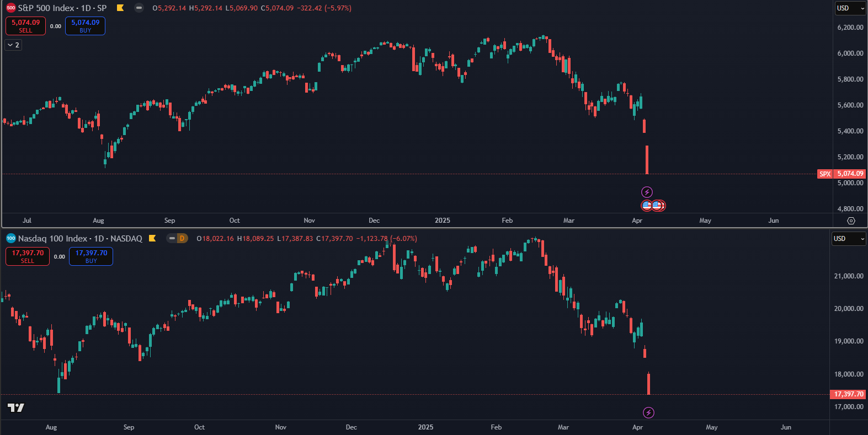Toggle the S&P 500 market status pill

pyautogui.click(x=139, y=8)
